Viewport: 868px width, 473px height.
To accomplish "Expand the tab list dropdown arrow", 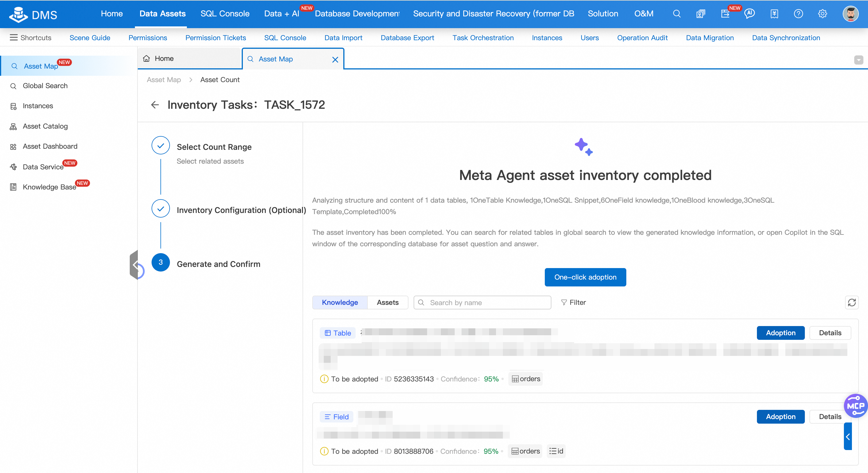I will 858,60.
